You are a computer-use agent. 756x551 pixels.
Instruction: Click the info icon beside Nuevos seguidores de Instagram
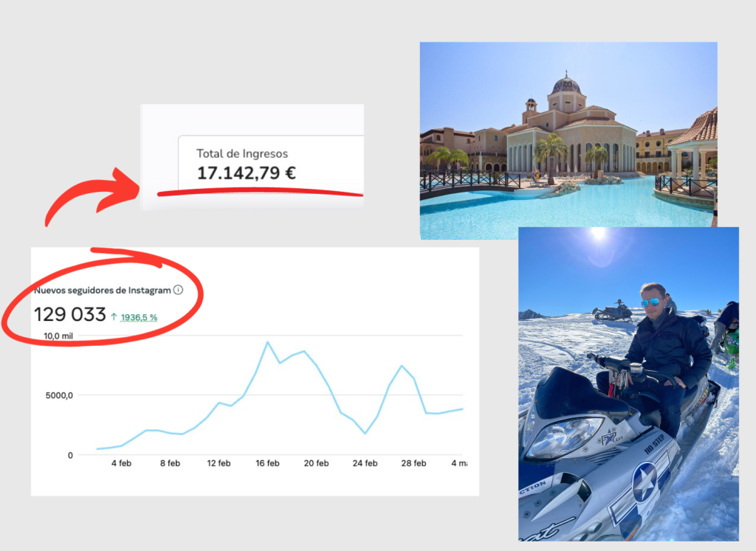(x=178, y=290)
